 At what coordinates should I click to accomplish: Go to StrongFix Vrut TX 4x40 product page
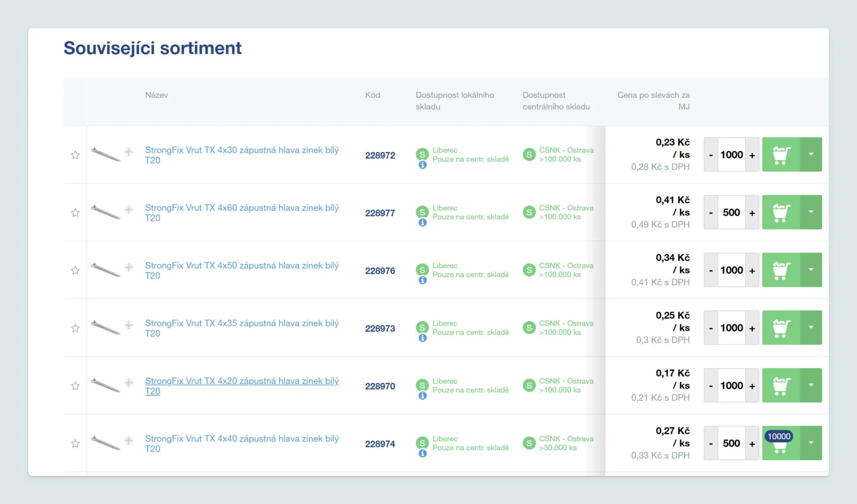coord(242,444)
